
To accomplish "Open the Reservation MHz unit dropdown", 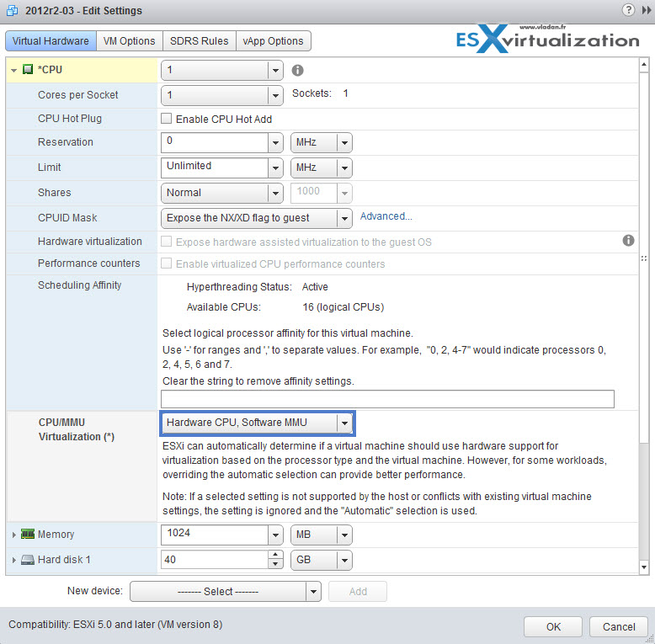I will pyautogui.click(x=344, y=142).
